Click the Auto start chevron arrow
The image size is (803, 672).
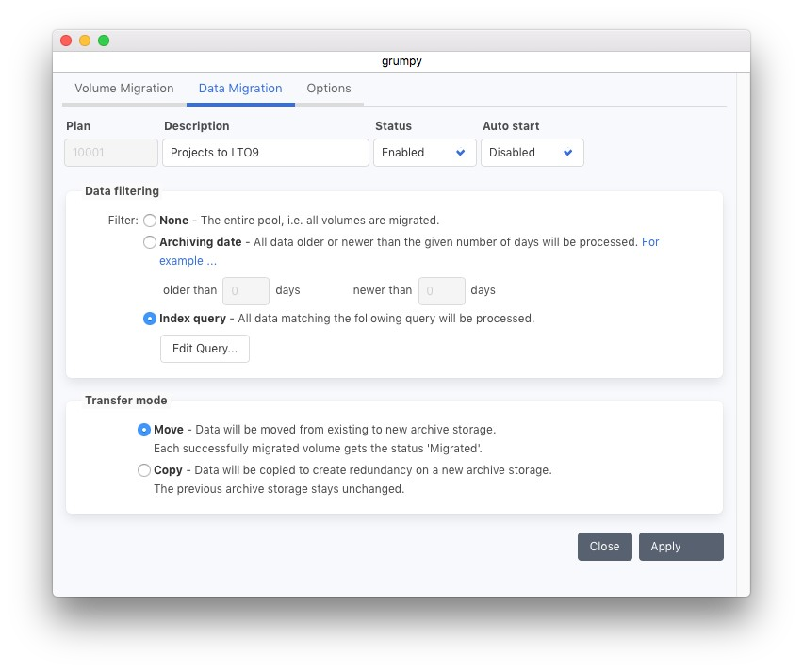(568, 153)
